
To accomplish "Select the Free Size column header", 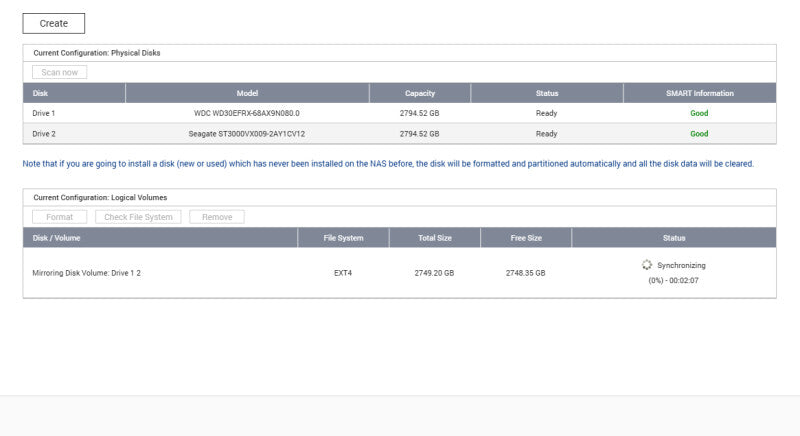I will click(x=526, y=238).
